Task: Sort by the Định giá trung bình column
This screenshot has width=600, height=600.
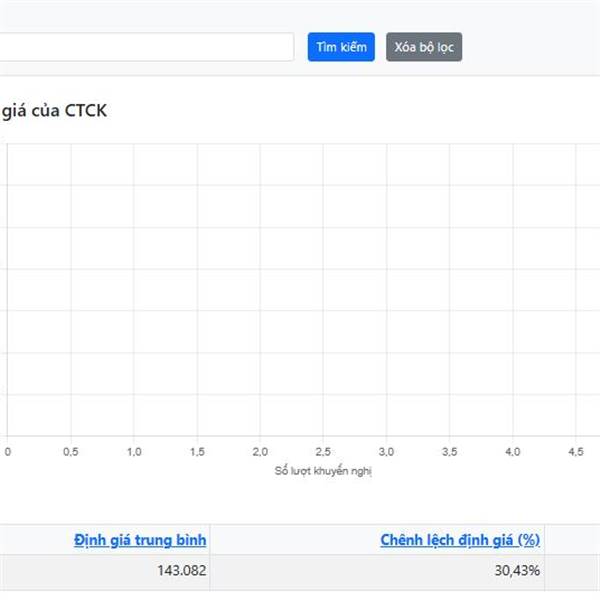Action: coord(140,540)
